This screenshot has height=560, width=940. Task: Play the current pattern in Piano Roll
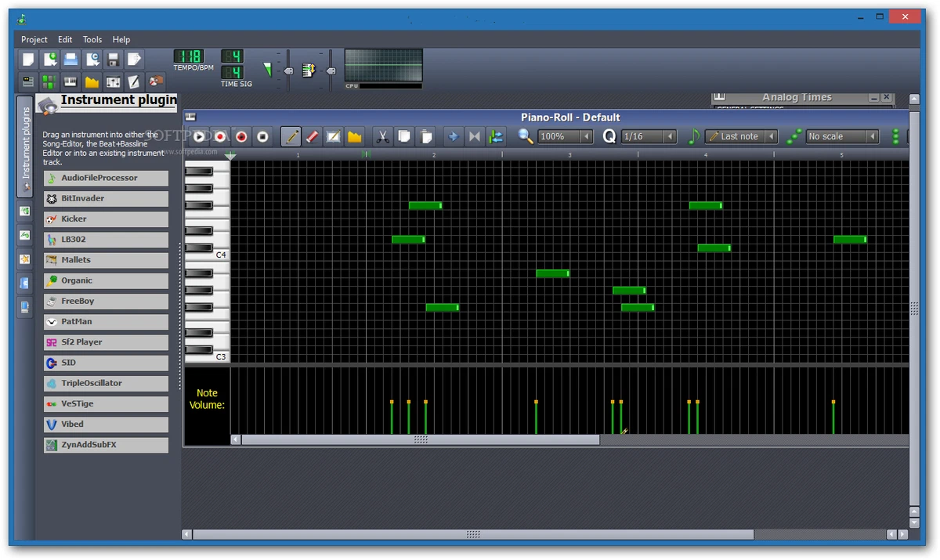point(198,136)
